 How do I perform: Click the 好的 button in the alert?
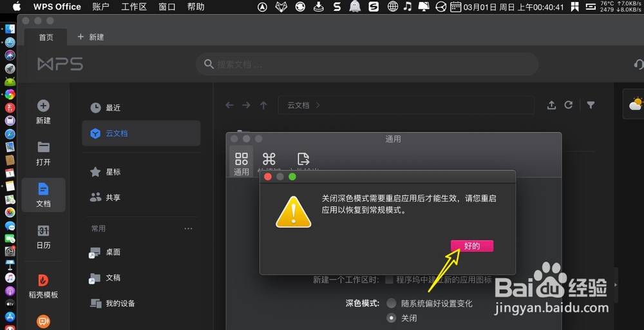pos(472,246)
